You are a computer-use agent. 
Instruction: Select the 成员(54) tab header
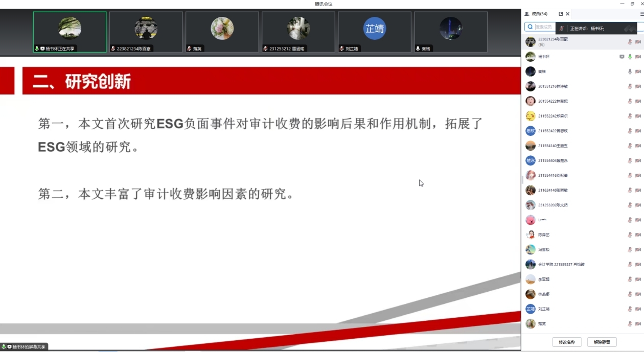tap(537, 14)
